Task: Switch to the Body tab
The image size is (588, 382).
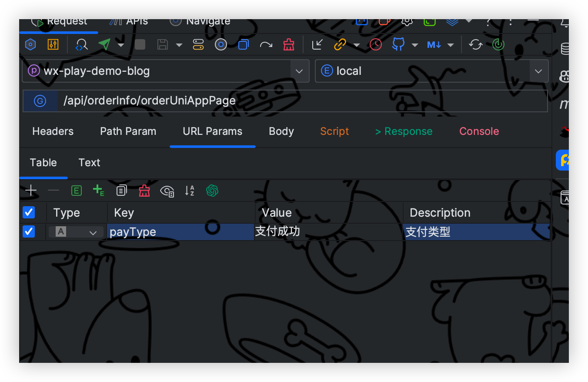Action: point(281,131)
